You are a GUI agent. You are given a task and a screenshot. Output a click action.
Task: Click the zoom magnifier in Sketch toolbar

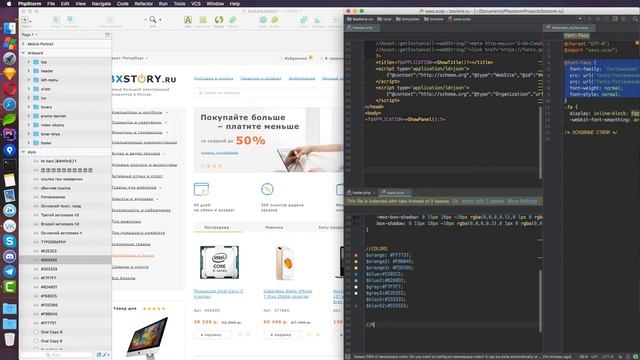[x=153, y=20]
